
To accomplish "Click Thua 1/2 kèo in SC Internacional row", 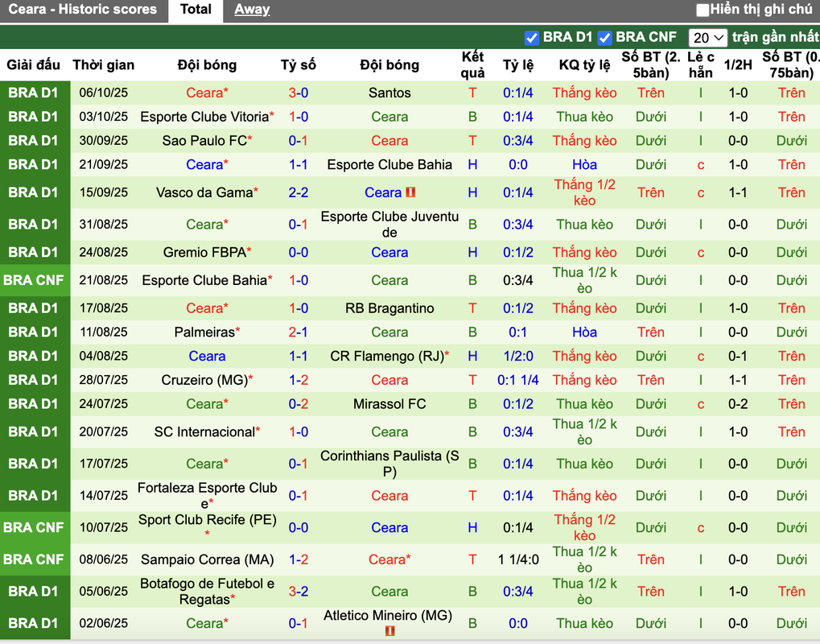I will 584,432.
